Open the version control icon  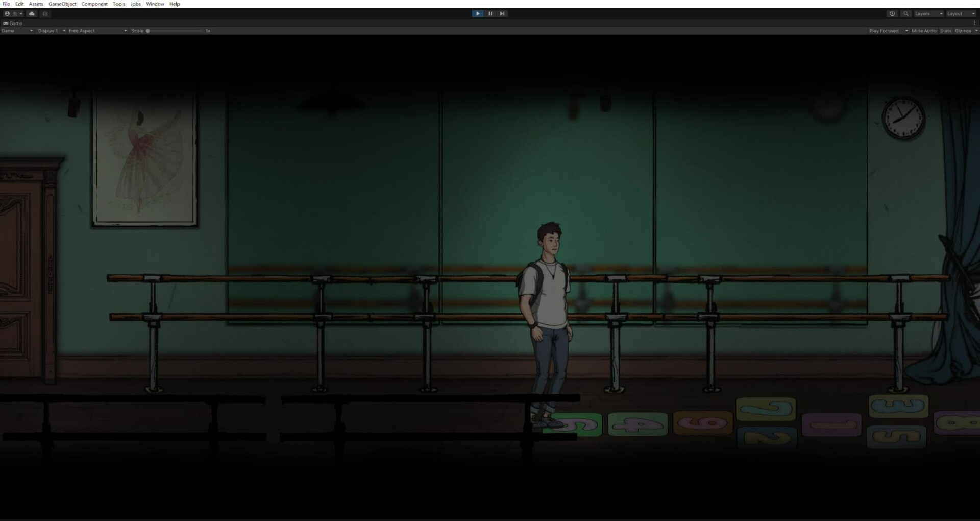coord(45,14)
